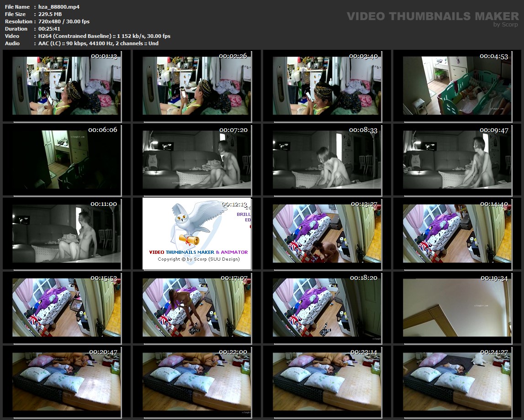The height and width of the screenshot is (420, 524).
Task: Click the 'File Size' label
Action: click(x=16, y=14)
